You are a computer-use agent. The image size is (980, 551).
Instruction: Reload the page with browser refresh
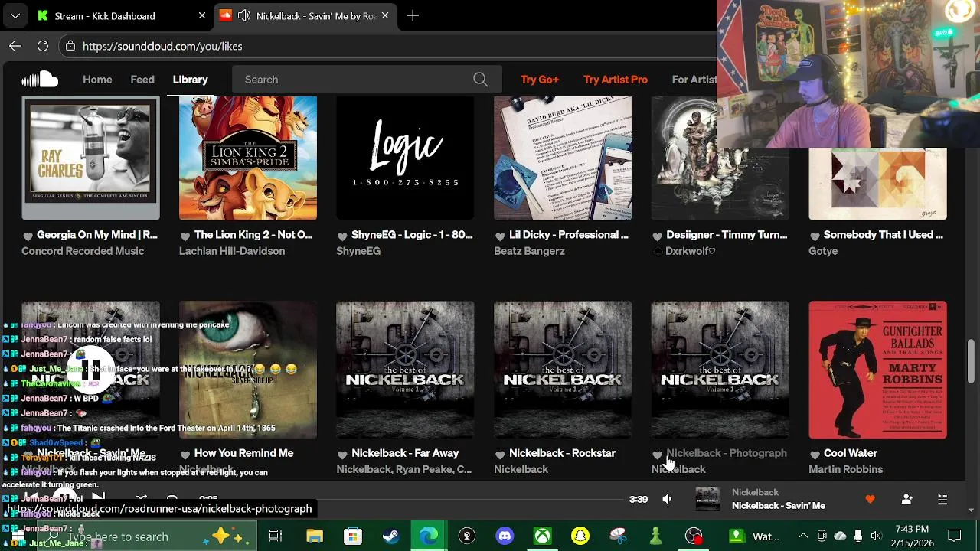coord(43,46)
